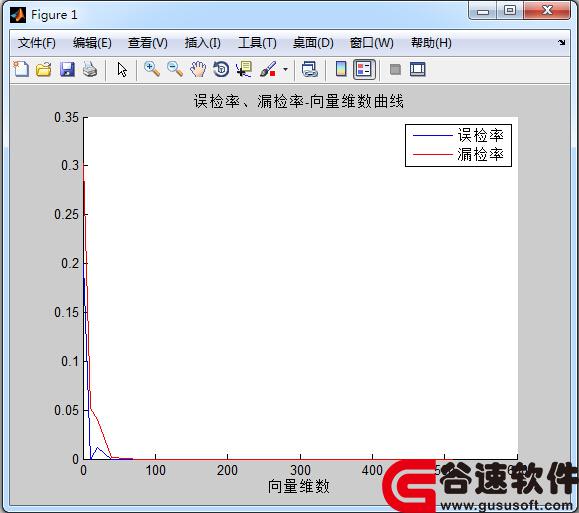This screenshot has width=579, height=513.
Task: Toggle the Insert Legend button
Action: click(x=364, y=69)
